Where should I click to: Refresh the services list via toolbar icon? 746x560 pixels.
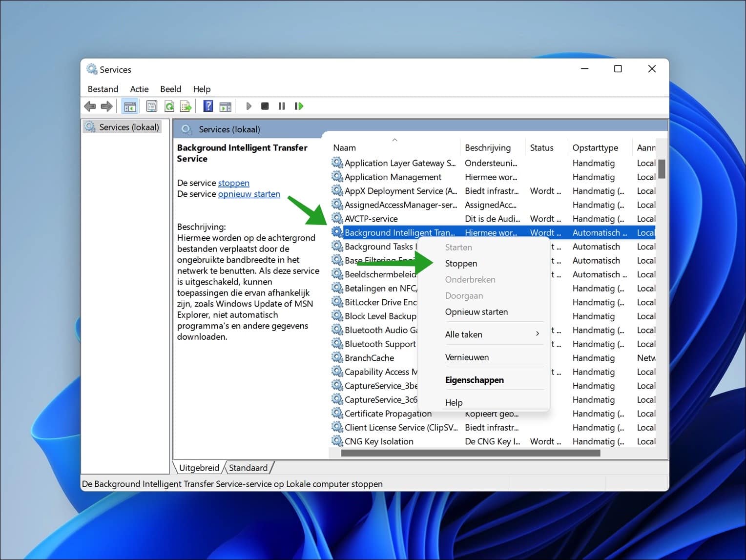click(169, 106)
